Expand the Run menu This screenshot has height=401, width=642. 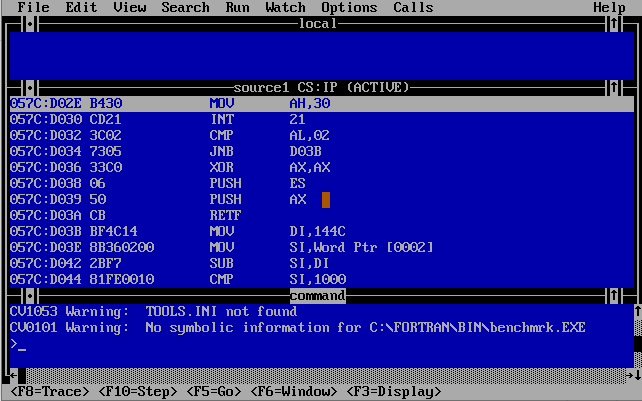click(x=237, y=8)
